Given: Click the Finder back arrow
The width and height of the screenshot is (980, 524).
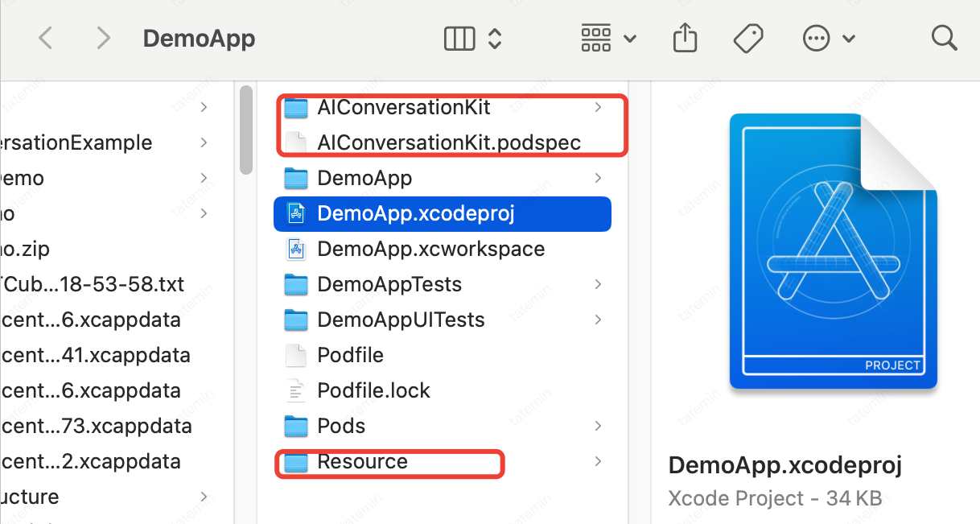Looking at the screenshot, I should (x=46, y=38).
